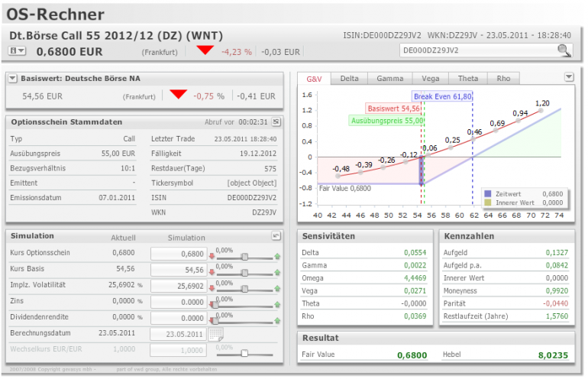Click the Zins simulation input field
The image size is (588, 379).
[x=179, y=303]
